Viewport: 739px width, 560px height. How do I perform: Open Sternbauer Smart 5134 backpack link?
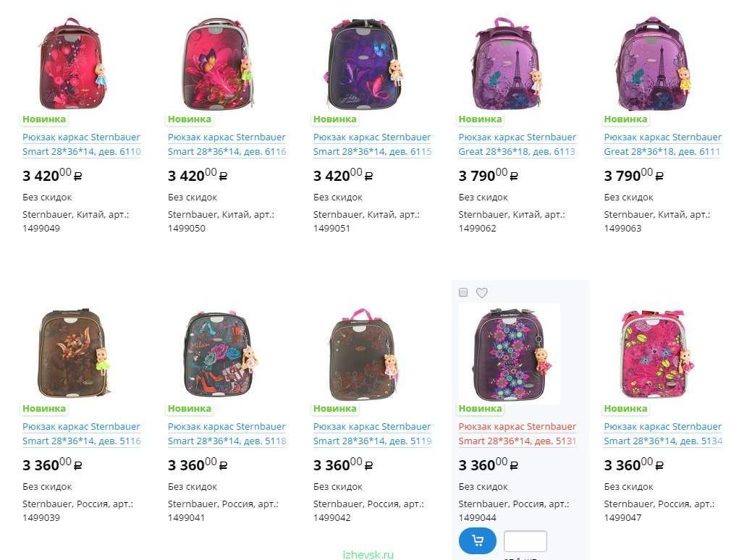pyautogui.click(x=663, y=434)
